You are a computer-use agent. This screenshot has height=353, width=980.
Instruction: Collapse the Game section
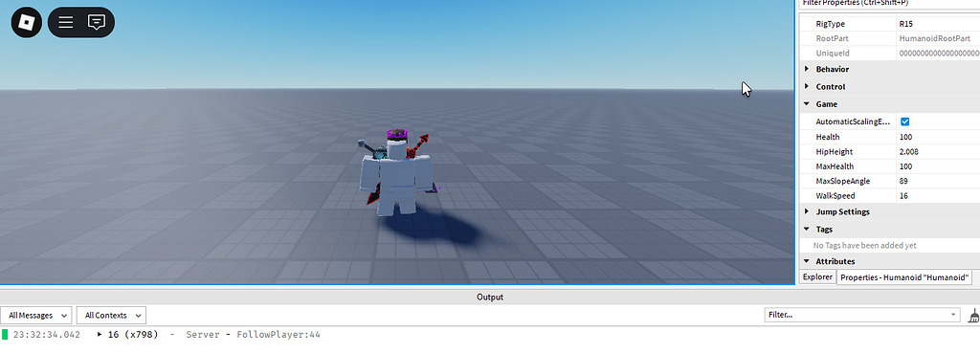click(x=806, y=104)
